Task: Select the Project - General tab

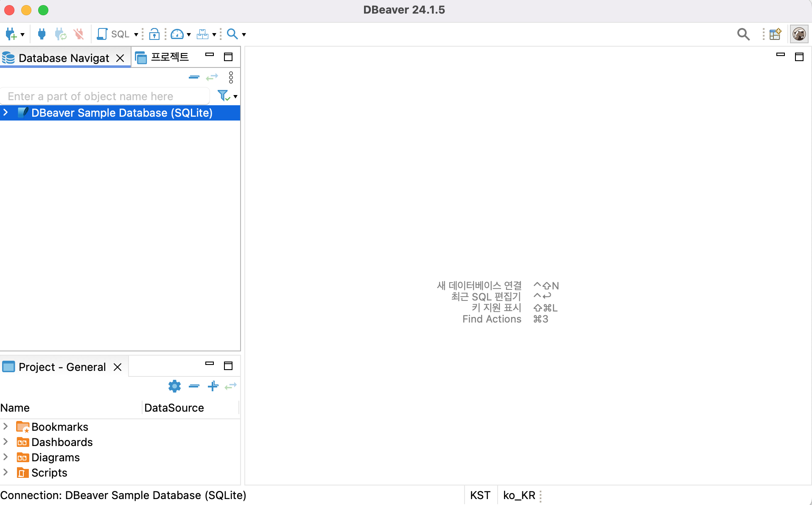Action: coord(62,367)
